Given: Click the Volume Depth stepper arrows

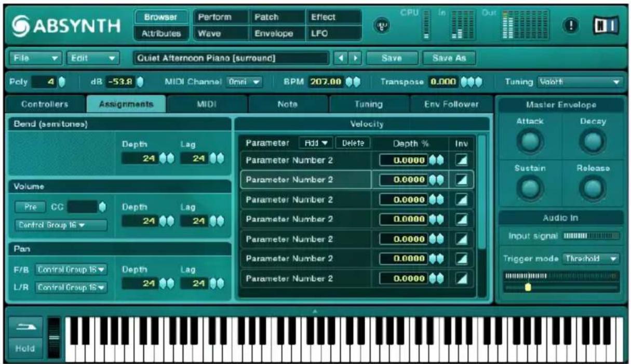Looking at the screenshot, I should pos(167,221).
